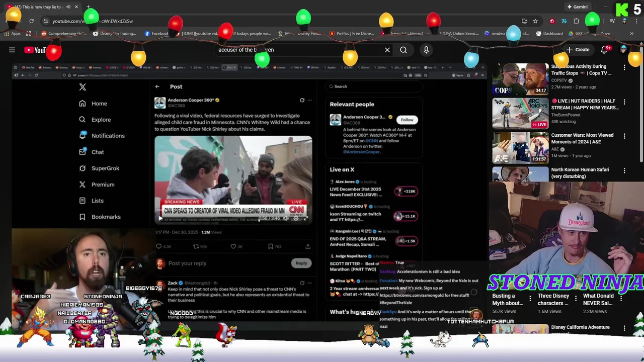
Task: Open Bookmarks in the X sidebar
Action: (x=100, y=217)
